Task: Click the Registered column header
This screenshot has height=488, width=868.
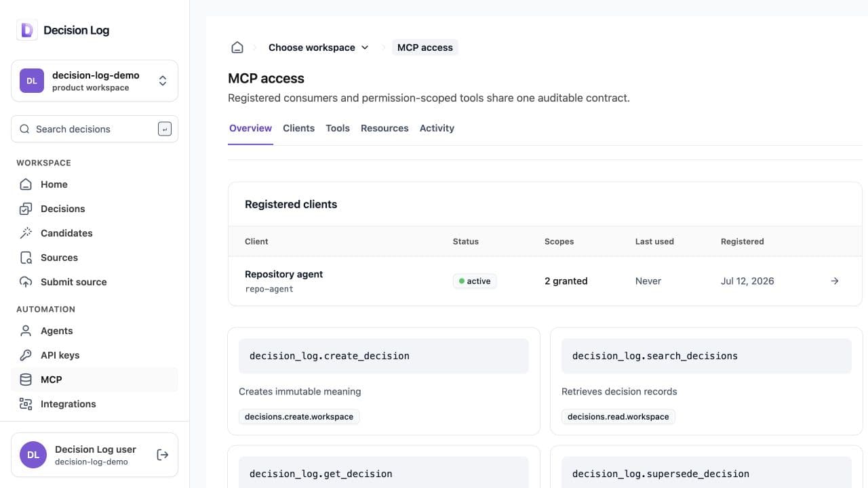Action: pos(743,241)
